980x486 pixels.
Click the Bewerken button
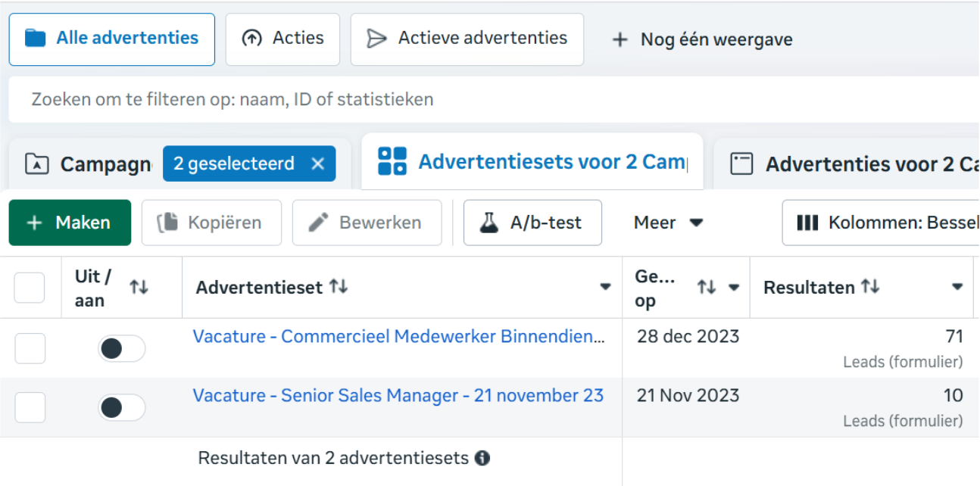(367, 223)
